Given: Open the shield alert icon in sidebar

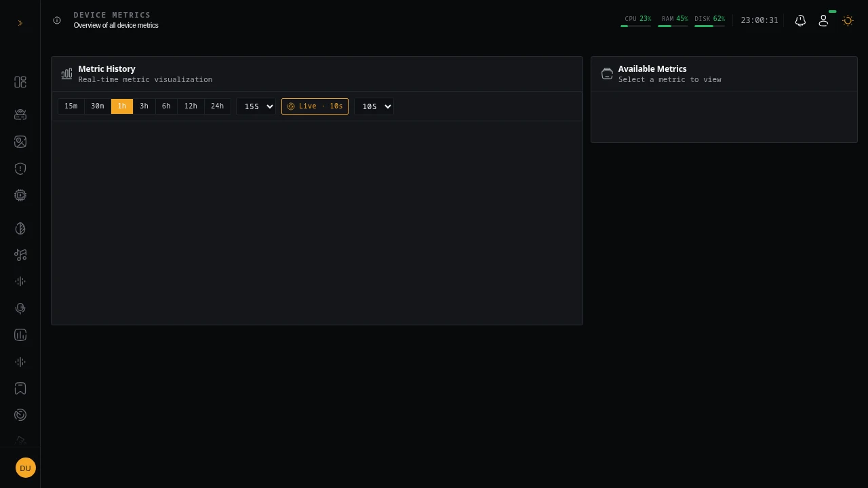Looking at the screenshot, I should coord(20,169).
